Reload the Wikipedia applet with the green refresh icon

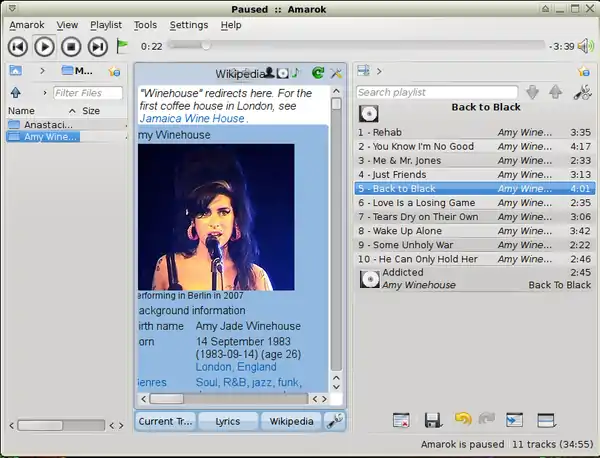318,73
